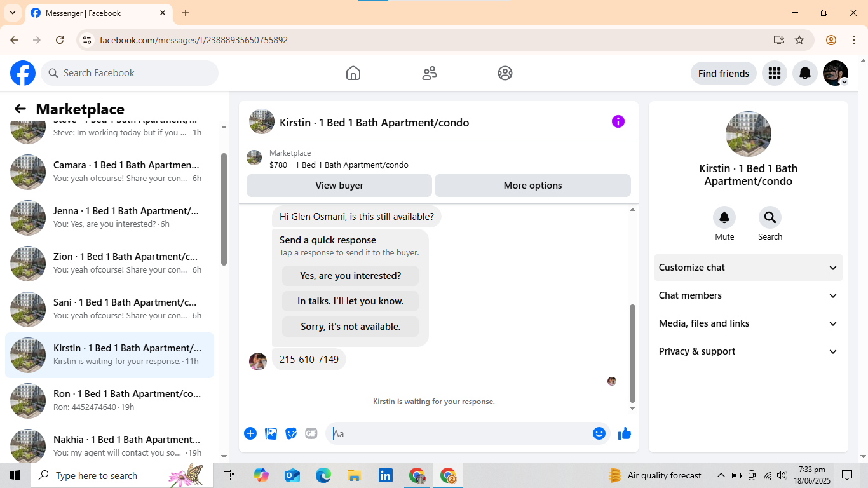This screenshot has height=488, width=868.
Task: Reload the page in Chrome
Action: pos(60,40)
